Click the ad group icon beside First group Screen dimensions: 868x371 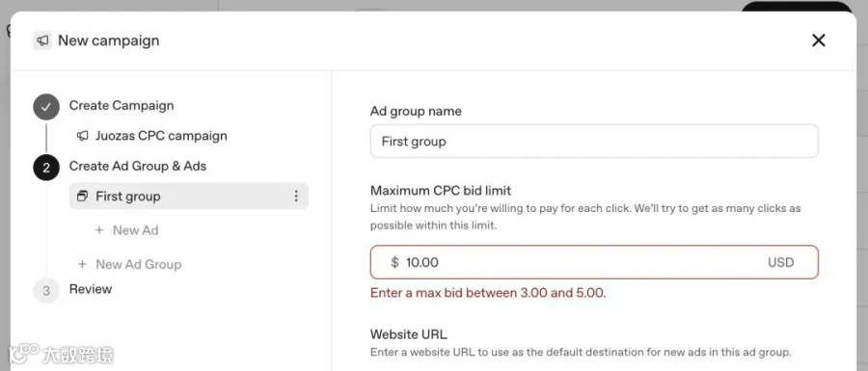(83, 197)
